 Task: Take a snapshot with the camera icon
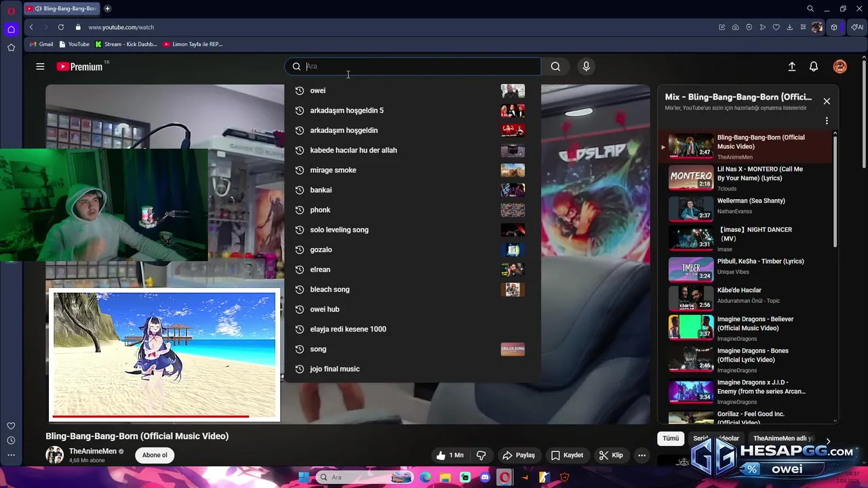tap(735, 27)
